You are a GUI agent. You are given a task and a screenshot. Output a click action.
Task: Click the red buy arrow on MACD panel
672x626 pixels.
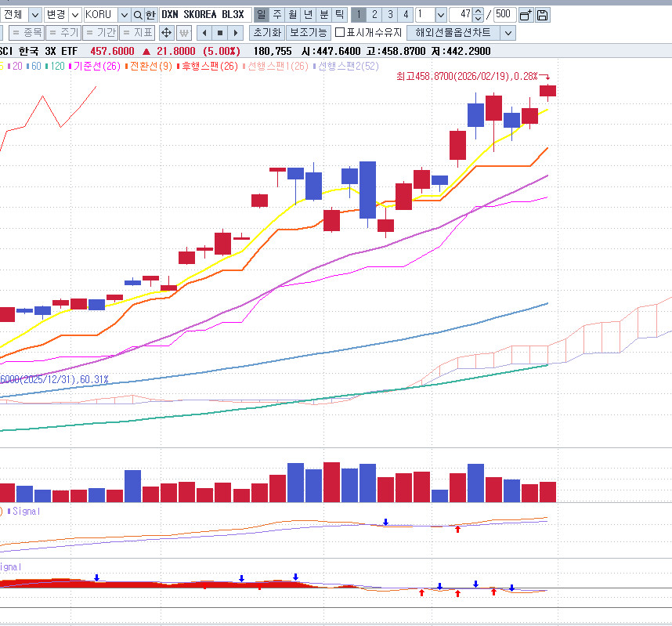457,530
